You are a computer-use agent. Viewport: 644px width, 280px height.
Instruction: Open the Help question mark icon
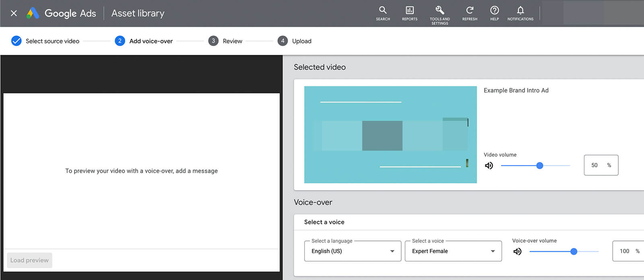point(495,10)
